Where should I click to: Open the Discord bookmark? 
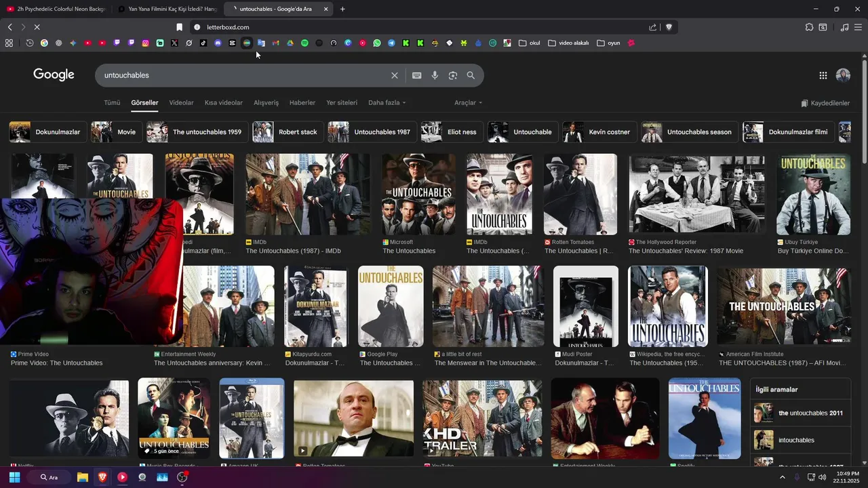coord(218,43)
